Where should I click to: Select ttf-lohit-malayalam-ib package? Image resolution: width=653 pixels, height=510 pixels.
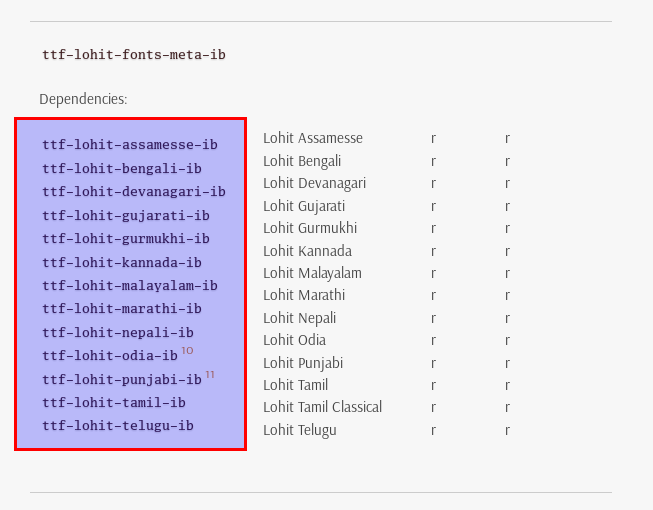[130, 286]
